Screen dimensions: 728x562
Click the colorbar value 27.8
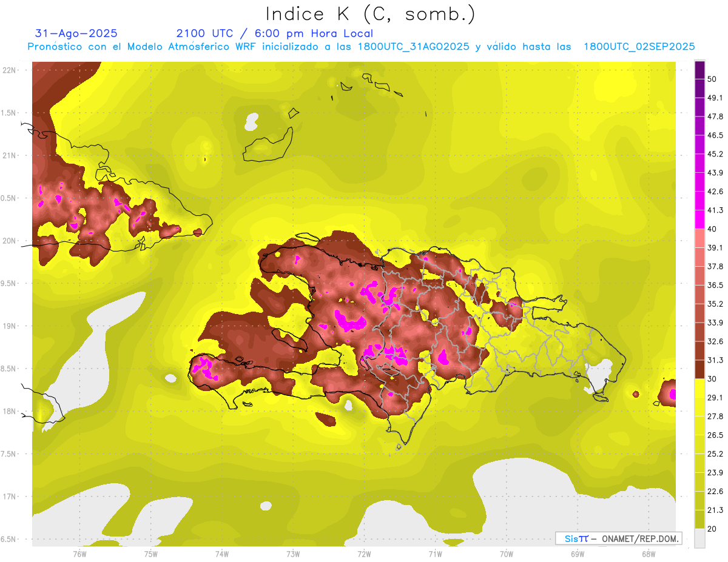click(x=715, y=416)
